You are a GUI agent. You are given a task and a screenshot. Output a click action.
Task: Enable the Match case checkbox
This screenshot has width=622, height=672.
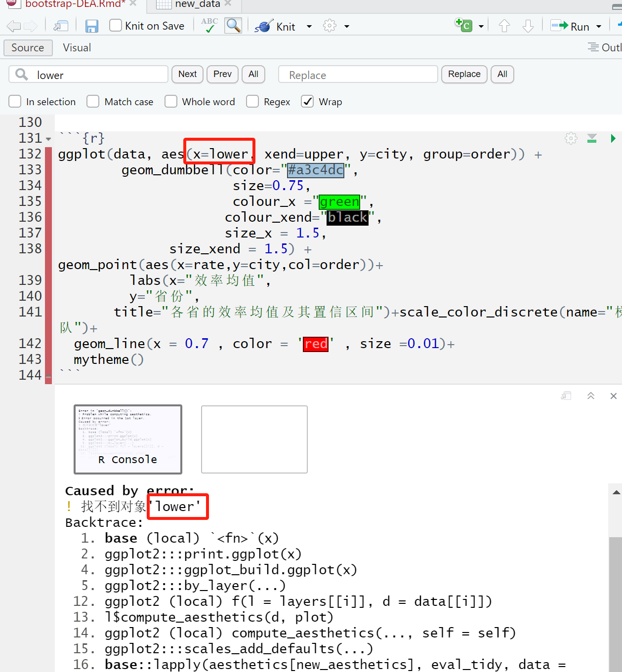tap(93, 101)
